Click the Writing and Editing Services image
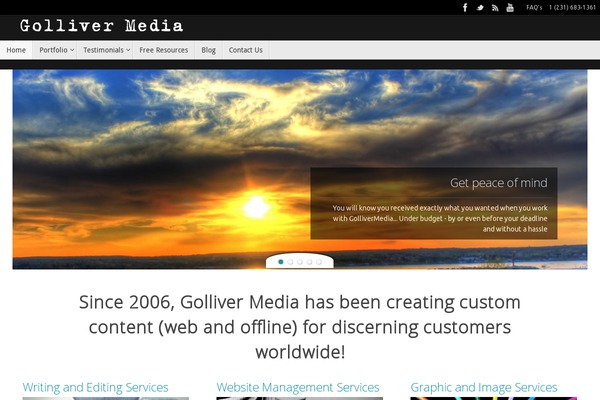The image size is (600, 400). click(106, 398)
